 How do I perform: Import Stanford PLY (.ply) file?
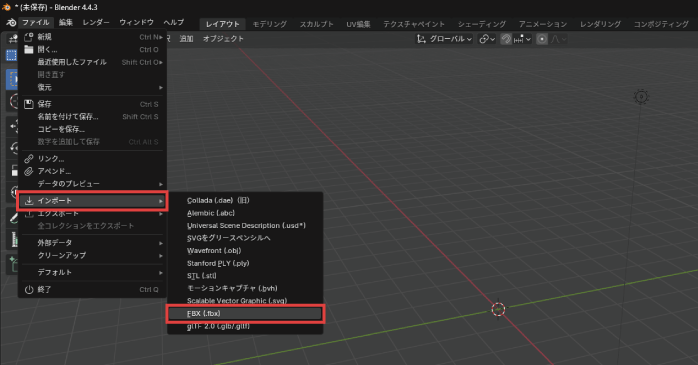[x=245, y=263]
